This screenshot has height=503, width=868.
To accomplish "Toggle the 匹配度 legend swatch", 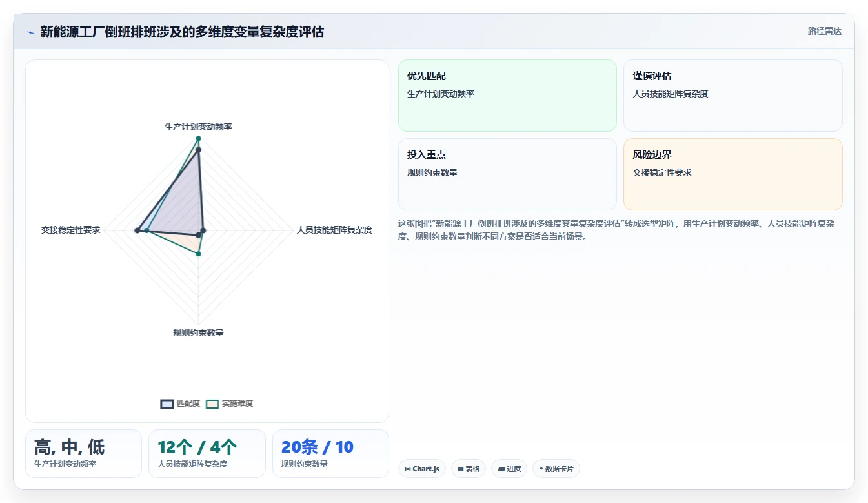I will click(167, 404).
